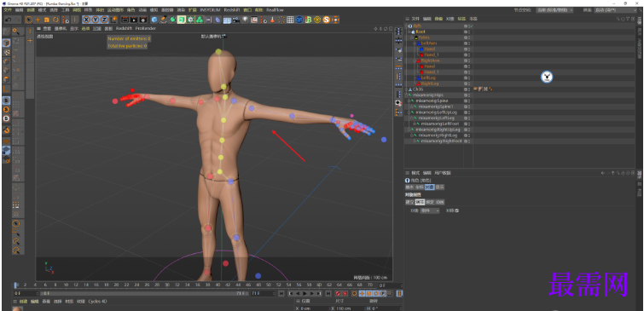Toggle Z axis lock
Image resolution: width=644 pixels, height=311 pixels.
104,20
